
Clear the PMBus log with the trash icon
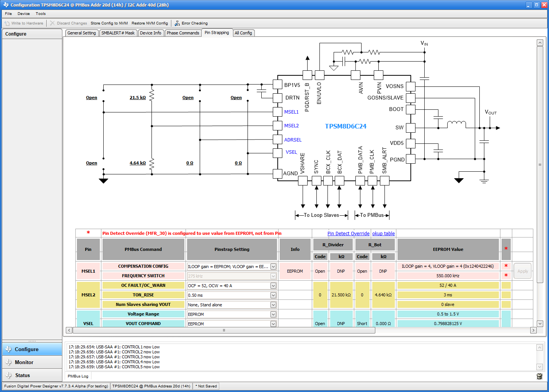pyautogui.click(x=539, y=376)
